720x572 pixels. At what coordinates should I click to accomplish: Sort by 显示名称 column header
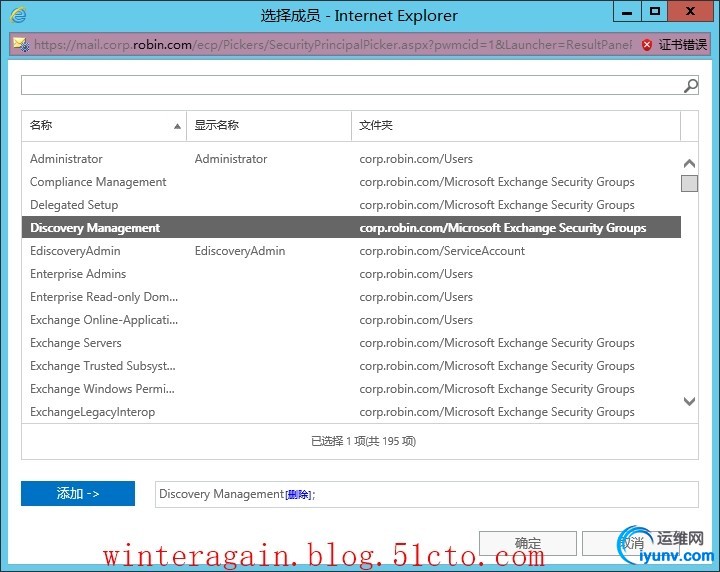tap(269, 125)
